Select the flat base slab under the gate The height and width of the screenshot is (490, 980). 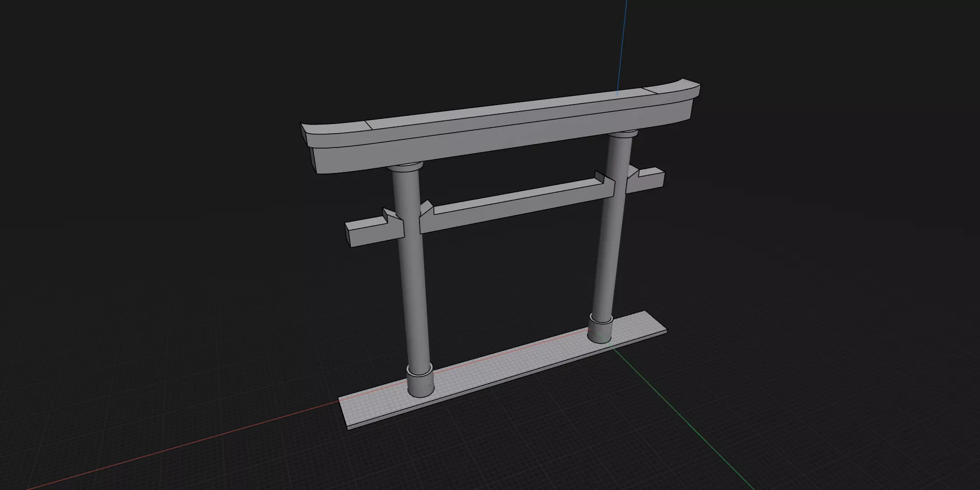503,370
